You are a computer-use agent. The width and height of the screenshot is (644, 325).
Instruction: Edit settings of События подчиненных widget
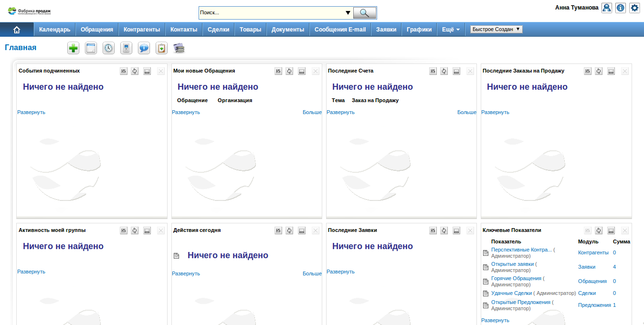point(124,71)
